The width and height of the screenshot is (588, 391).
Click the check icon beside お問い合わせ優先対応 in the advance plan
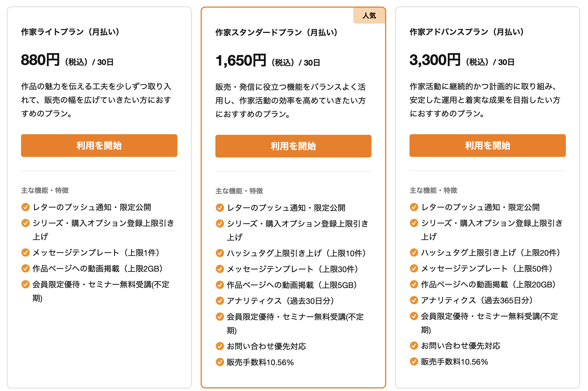point(414,345)
